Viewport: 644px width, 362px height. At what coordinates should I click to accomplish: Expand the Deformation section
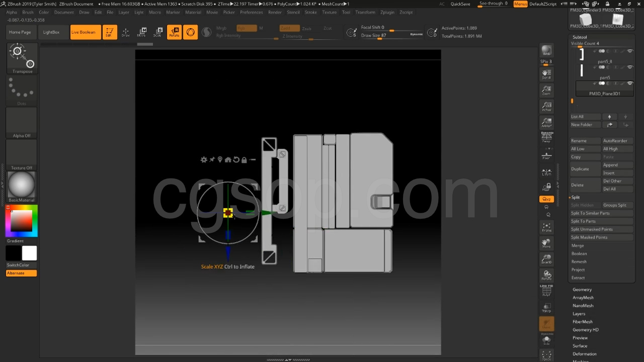(585, 354)
